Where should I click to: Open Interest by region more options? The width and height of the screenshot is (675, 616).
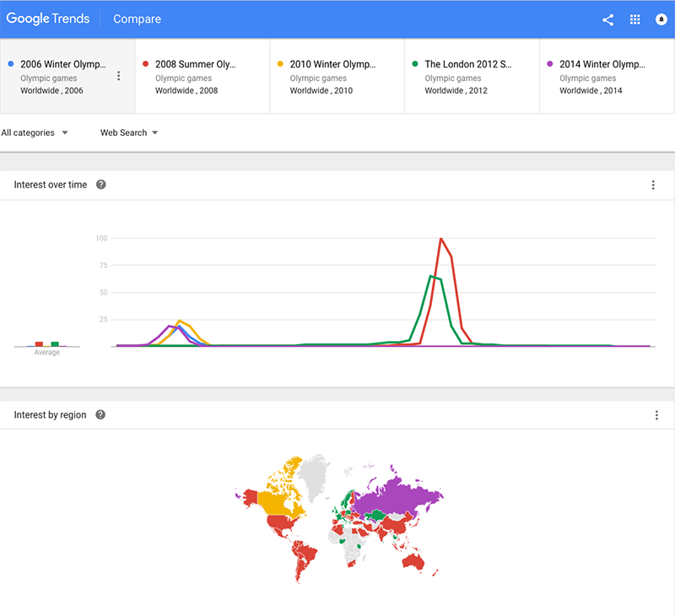(x=656, y=415)
